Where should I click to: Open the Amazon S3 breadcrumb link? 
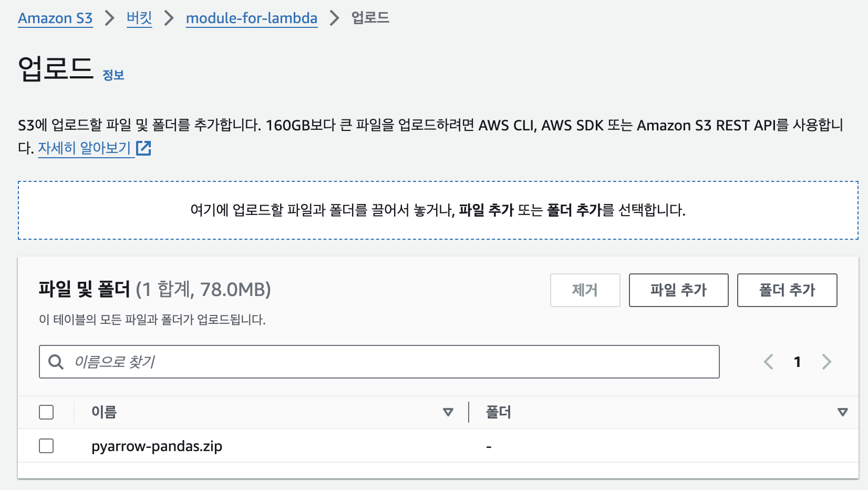click(55, 18)
